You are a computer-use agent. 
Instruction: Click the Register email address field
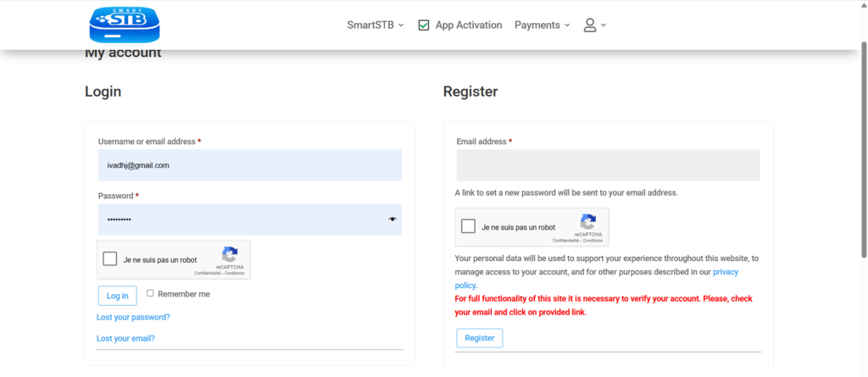608,165
